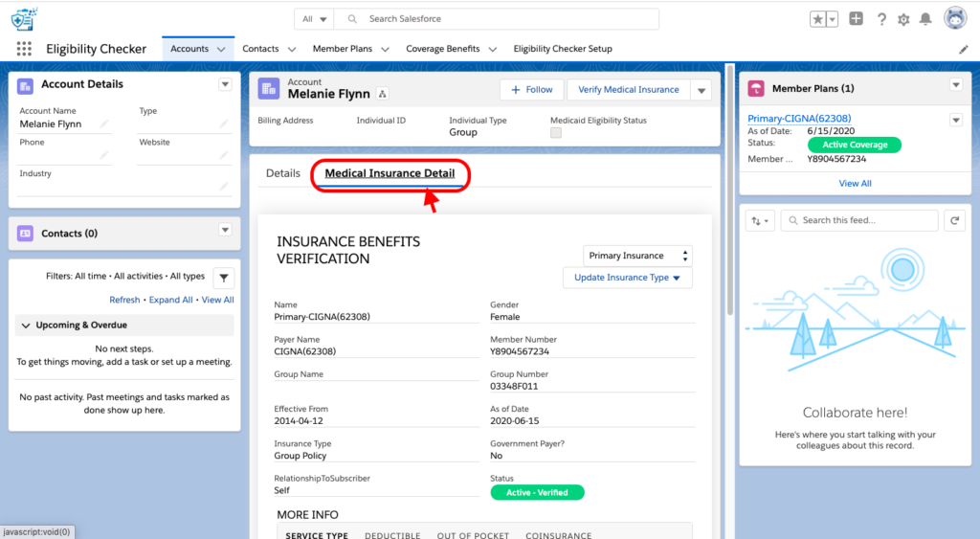Open the Primary-CIGNA plan row dropdown
This screenshot has width=980, height=539.
point(956,120)
